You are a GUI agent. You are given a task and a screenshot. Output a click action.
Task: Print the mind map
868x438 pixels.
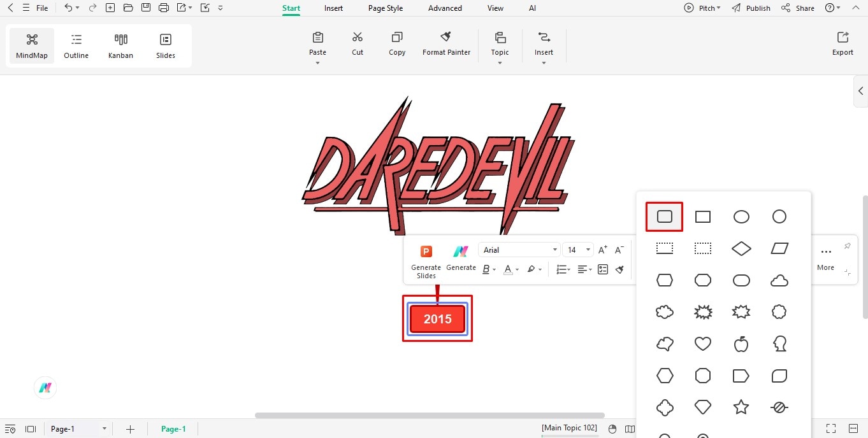(164, 8)
